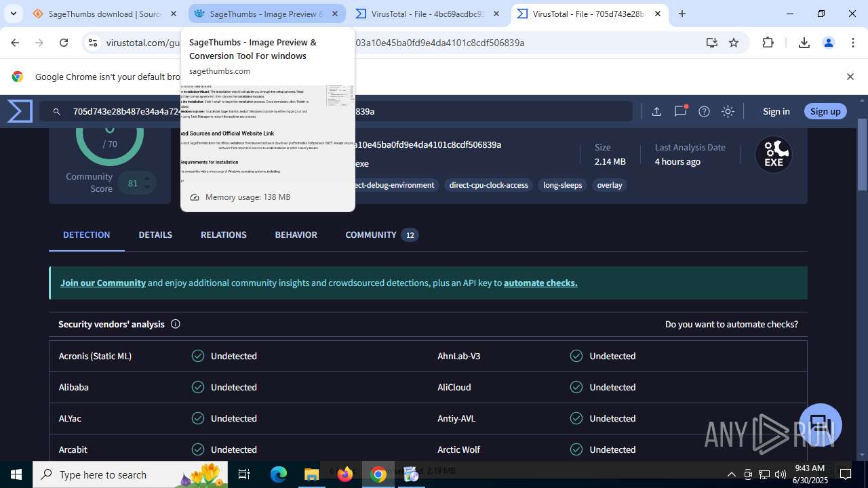The width and height of the screenshot is (868, 488).
Task: Open a new browser tab
Action: 682,14
